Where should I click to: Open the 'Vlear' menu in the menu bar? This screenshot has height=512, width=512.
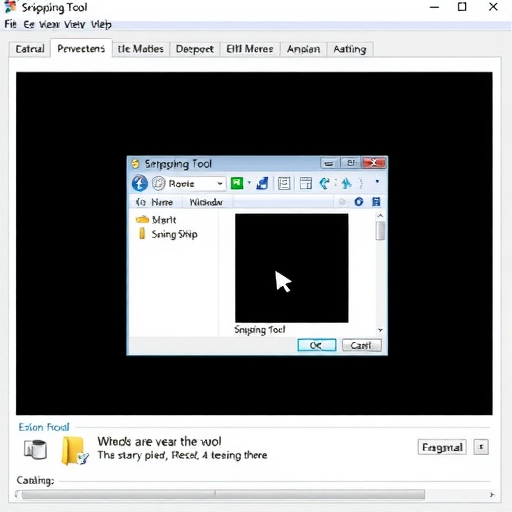pos(49,24)
